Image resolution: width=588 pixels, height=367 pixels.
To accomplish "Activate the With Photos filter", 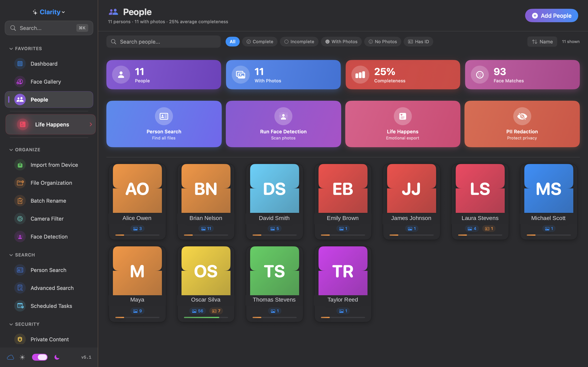I will pos(341,42).
